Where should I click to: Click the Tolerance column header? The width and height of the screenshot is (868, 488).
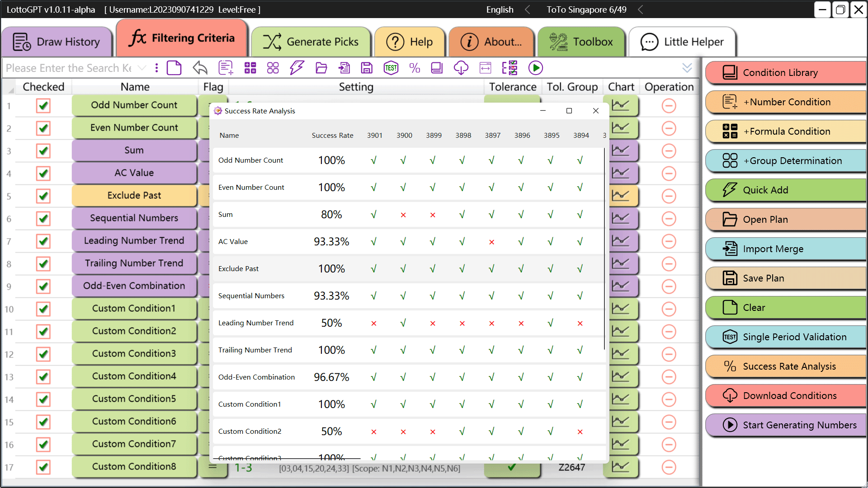coord(513,87)
